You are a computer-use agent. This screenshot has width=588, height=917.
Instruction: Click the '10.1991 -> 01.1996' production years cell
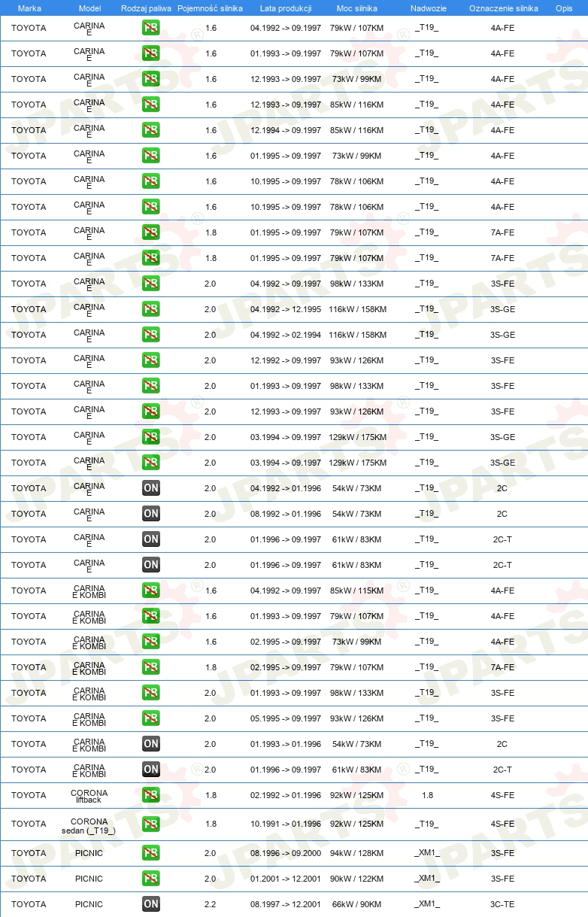click(286, 824)
